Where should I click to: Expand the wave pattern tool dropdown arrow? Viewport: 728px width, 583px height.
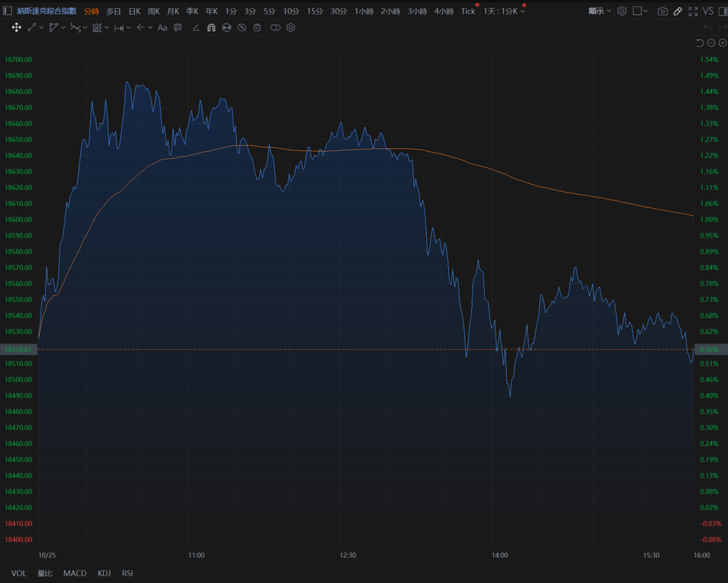click(x=85, y=28)
